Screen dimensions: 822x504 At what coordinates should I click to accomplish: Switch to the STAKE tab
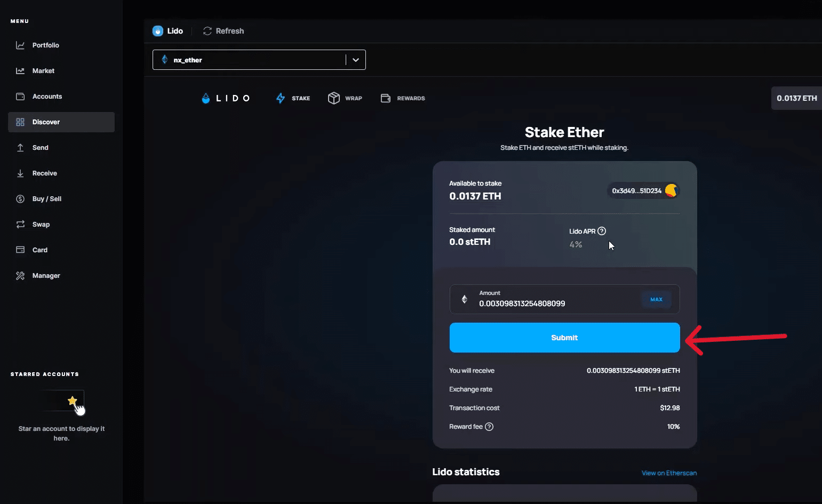point(293,98)
